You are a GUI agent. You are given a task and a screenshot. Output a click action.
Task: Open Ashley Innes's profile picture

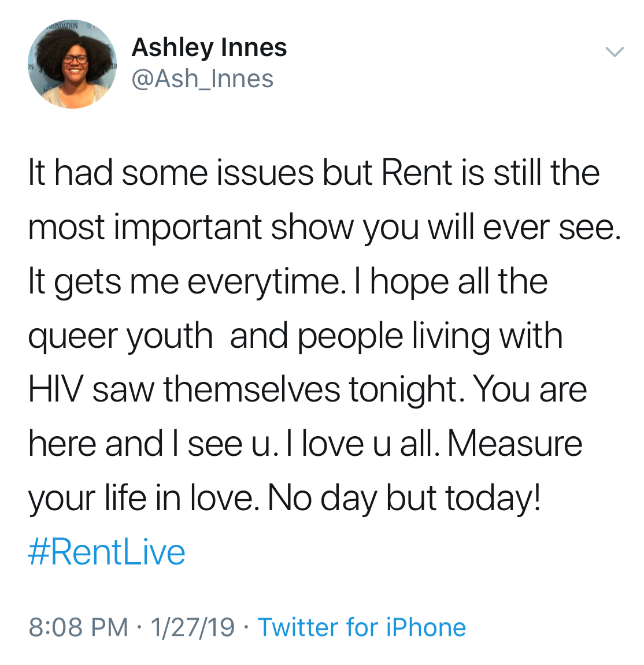click(x=72, y=64)
